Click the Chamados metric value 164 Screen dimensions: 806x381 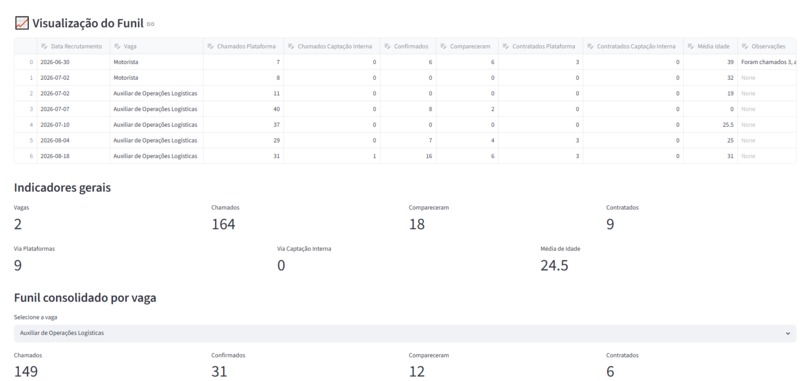pos(223,224)
